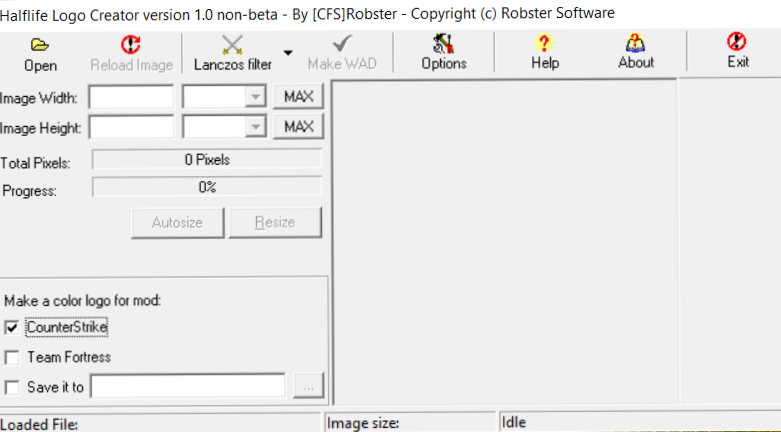Screen dimensions: 781x432
Task: Uncheck the CounterStrike checkbox
Action: [12, 327]
